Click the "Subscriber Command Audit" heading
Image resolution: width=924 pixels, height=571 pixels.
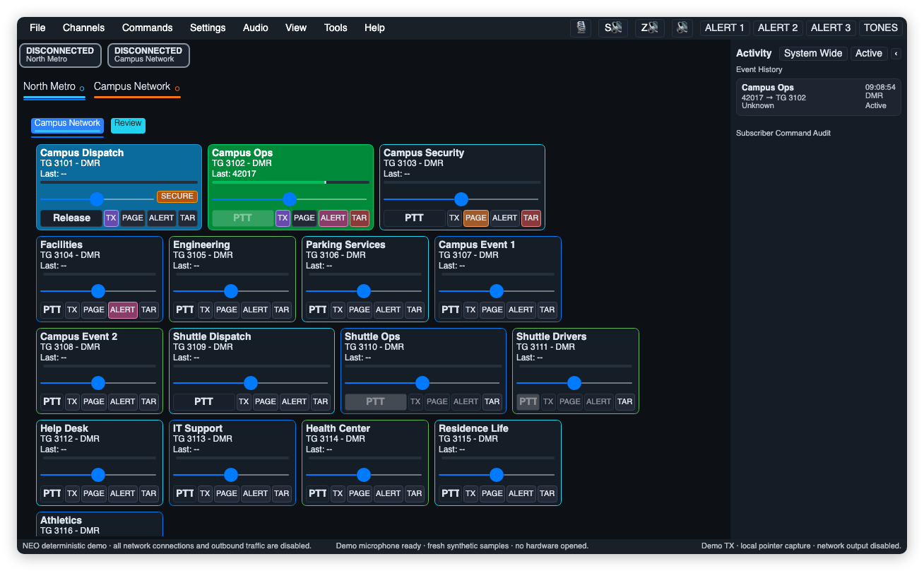click(783, 133)
